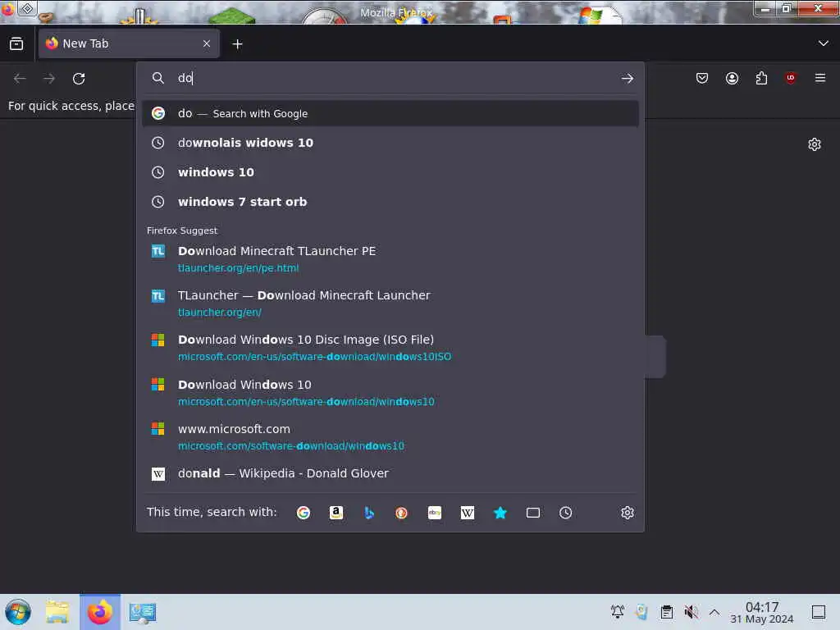Open file manager from taskbar
This screenshot has height=630, width=840.
(x=57, y=612)
